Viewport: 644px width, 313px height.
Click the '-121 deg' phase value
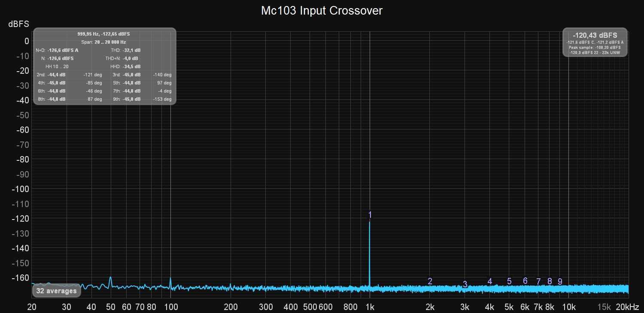coord(93,75)
